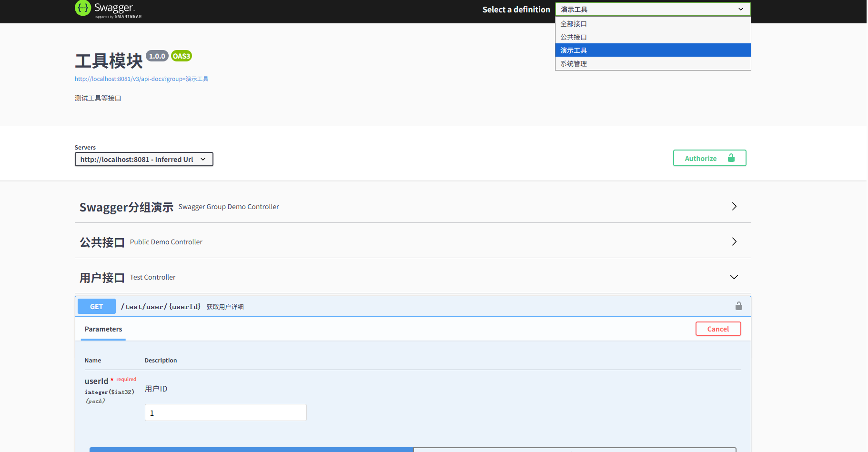Image resolution: width=868 pixels, height=452 pixels.
Task: Select the Parameters tab
Action: (103, 329)
